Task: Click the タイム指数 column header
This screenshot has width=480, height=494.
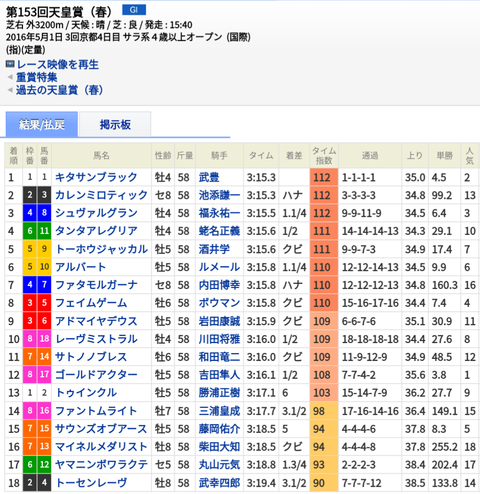Action: (x=324, y=155)
